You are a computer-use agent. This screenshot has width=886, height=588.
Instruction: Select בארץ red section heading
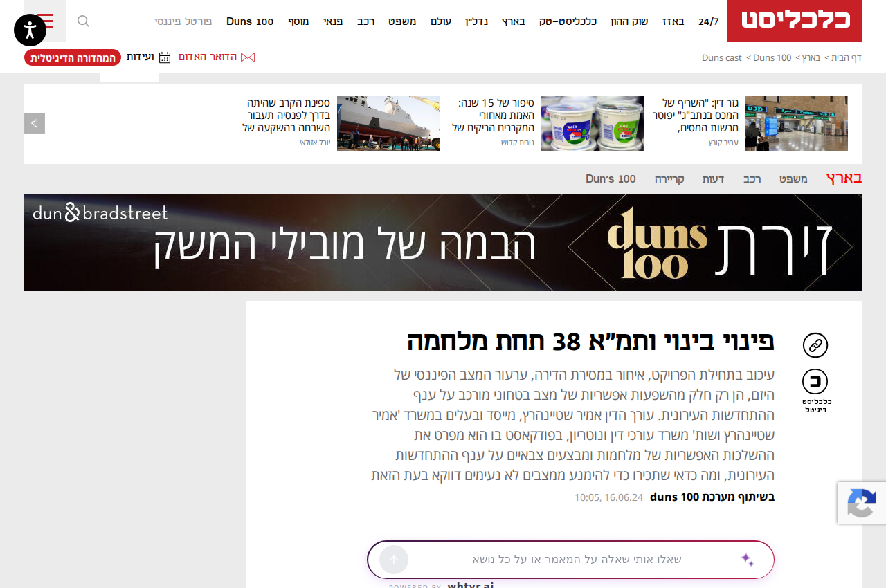click(844, 178)
